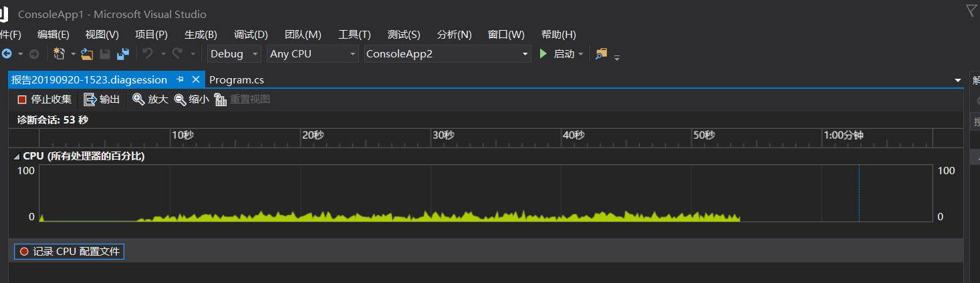980x283 pixels.
Task: Click the 缩小 zoom out button
Action: (192, 99)
